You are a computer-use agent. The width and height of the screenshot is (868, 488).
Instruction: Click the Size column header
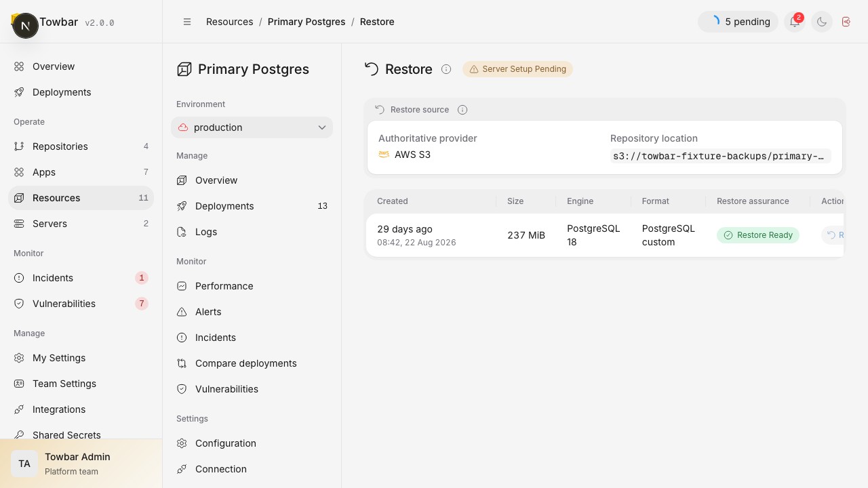tap(515, 201)
